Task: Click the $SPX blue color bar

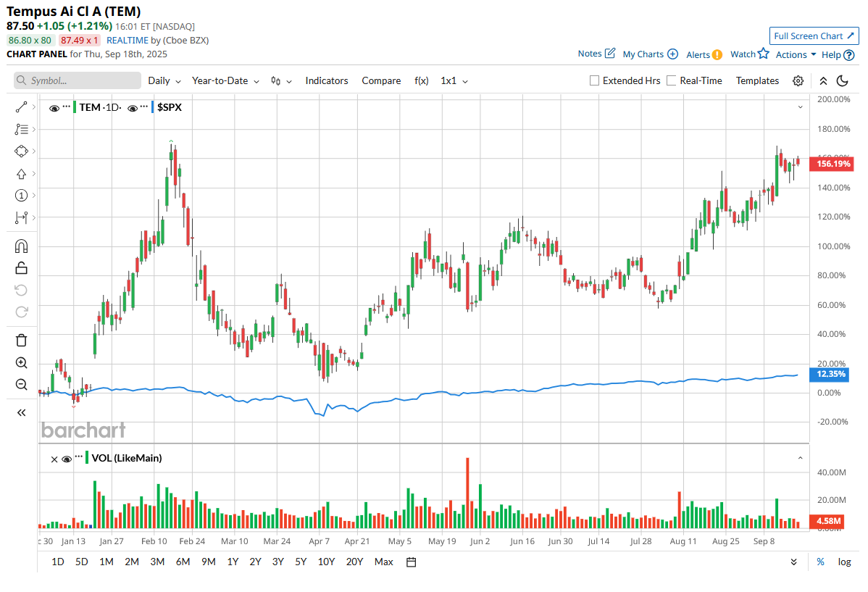Action: click(153, 107)
